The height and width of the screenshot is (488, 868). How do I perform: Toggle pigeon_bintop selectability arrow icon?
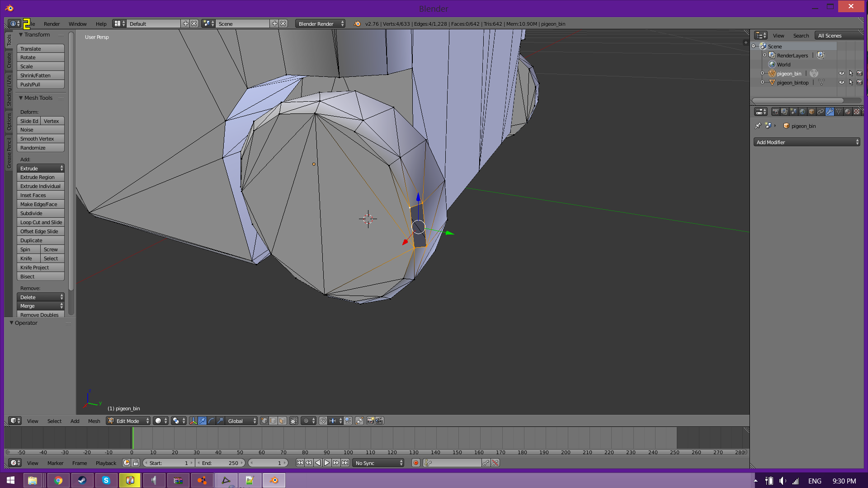(x=851, y=83)
